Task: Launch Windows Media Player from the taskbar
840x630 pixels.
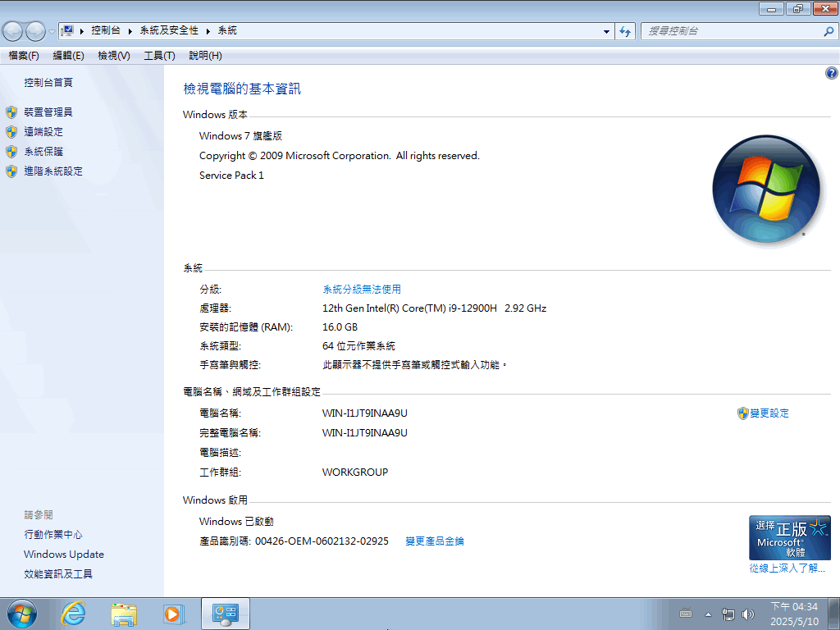Action: pyautogui.click(x=174, y=614)
